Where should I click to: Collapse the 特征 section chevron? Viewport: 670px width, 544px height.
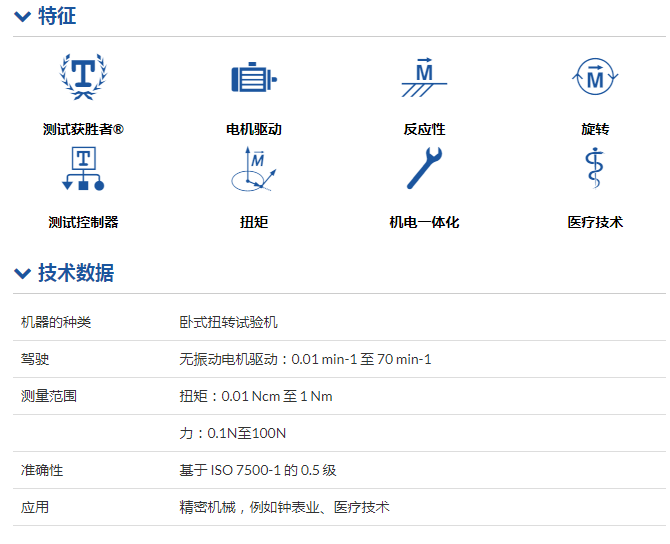22,17
